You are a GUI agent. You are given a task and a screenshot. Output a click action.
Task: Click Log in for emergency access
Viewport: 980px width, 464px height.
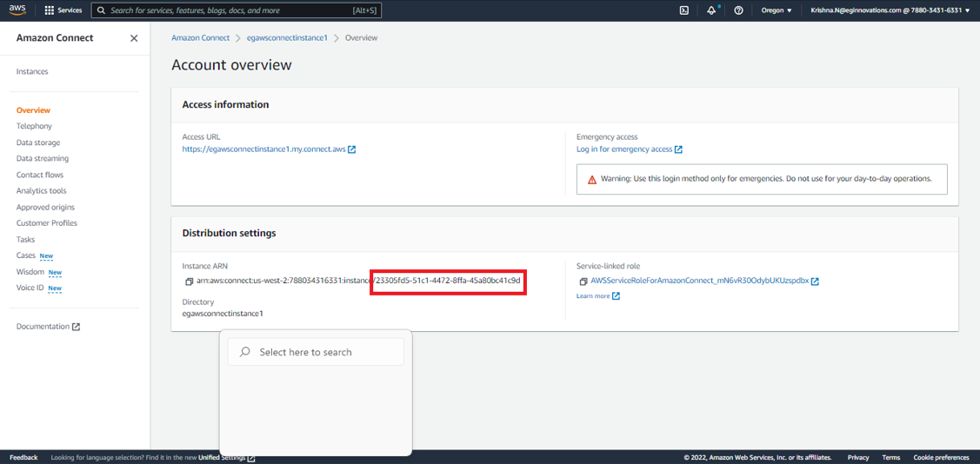624,149
